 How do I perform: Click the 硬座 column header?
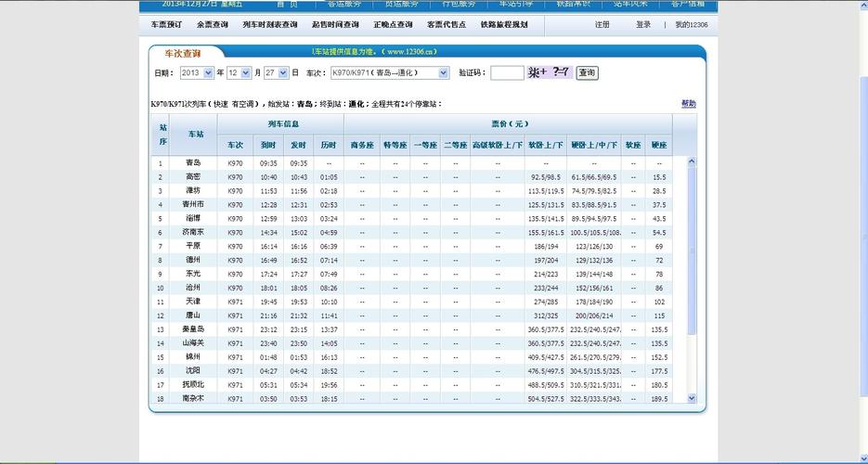[659, 146]
